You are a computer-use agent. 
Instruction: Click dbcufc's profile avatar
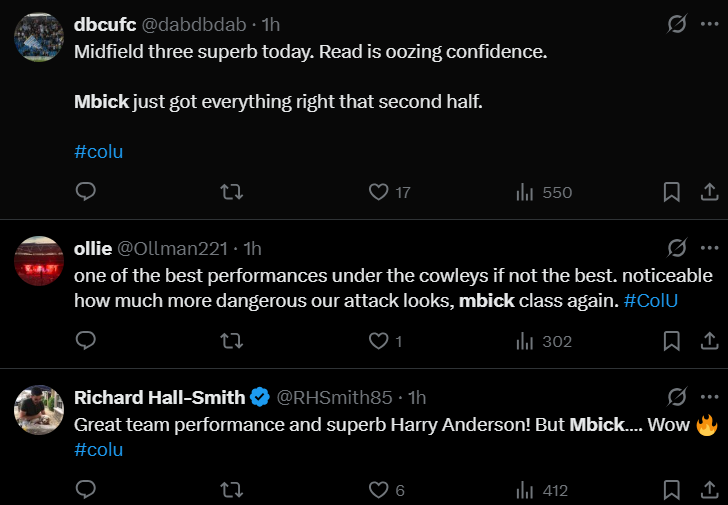coord(39,37)
